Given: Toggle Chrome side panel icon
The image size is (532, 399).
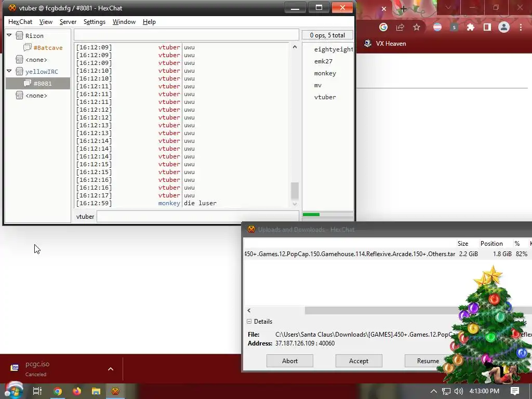Looking at the screenshot, I should 487,27.
